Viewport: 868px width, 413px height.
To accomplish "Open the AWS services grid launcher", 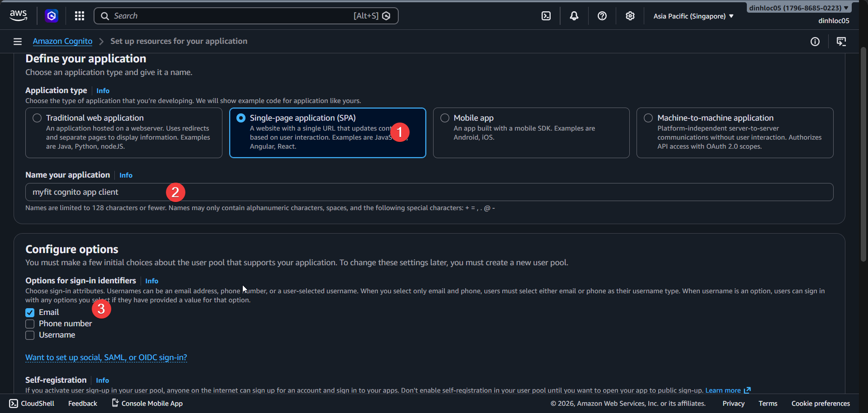I will pyautogui.click(x=79, y=16).
